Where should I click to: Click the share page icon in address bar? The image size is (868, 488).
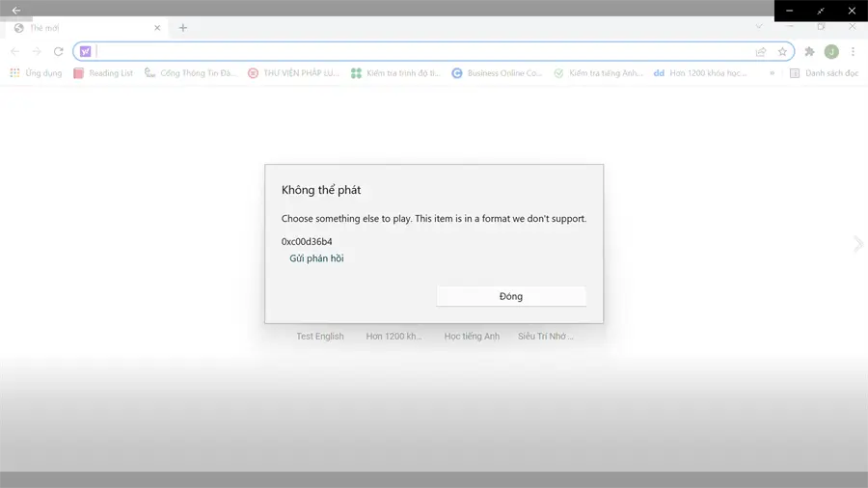761,51
